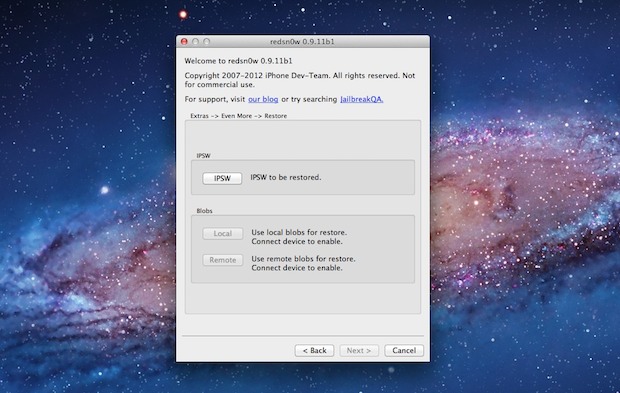The image size is (620, 393).
Task: Click the 'Extras -> Even More -> Restore' breadcrumb
Action: click(239, 116)
